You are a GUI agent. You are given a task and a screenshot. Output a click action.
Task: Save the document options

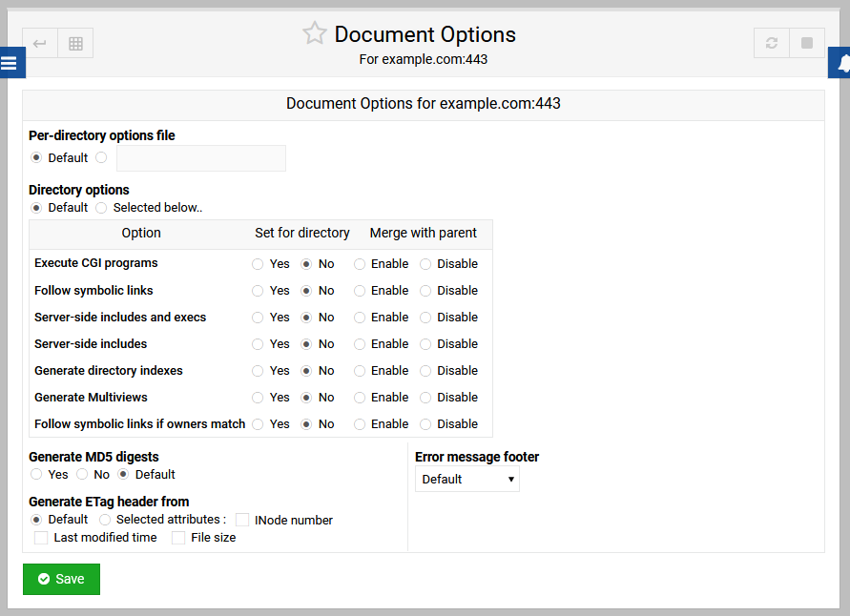61,579
